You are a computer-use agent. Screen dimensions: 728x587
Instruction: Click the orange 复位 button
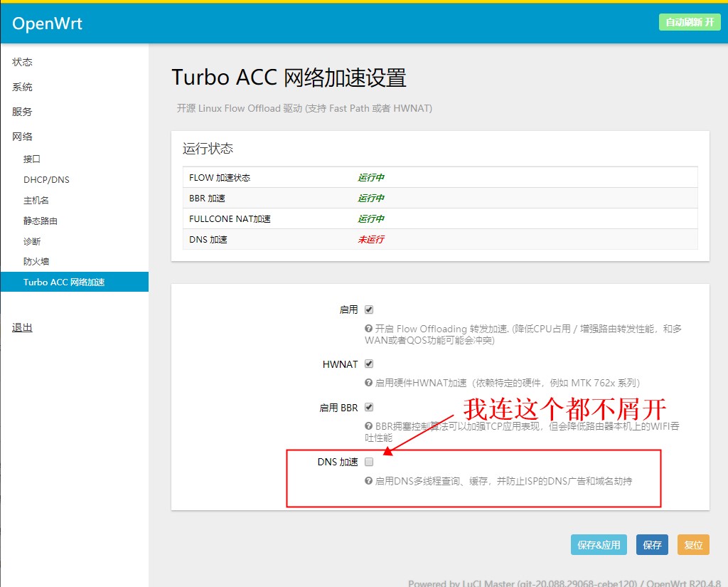693,545
